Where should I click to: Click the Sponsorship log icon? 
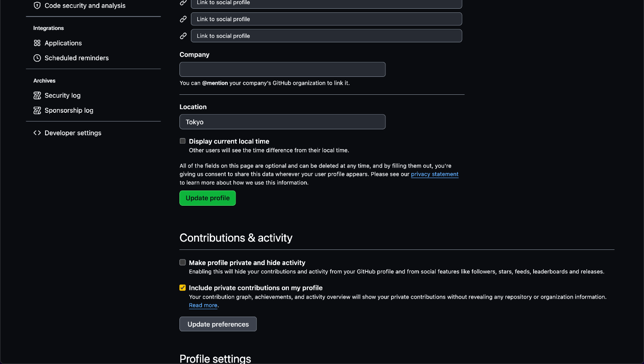coord(37,110)
